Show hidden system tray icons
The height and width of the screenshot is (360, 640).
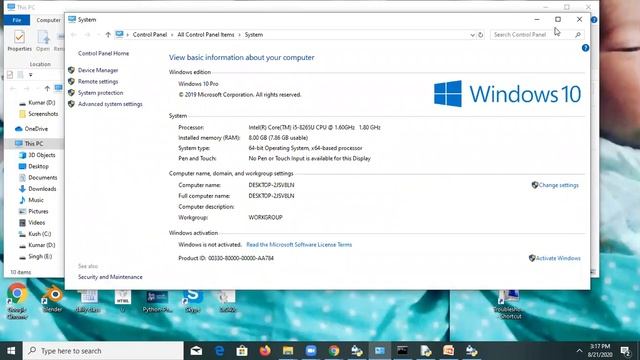coord(579,351)
